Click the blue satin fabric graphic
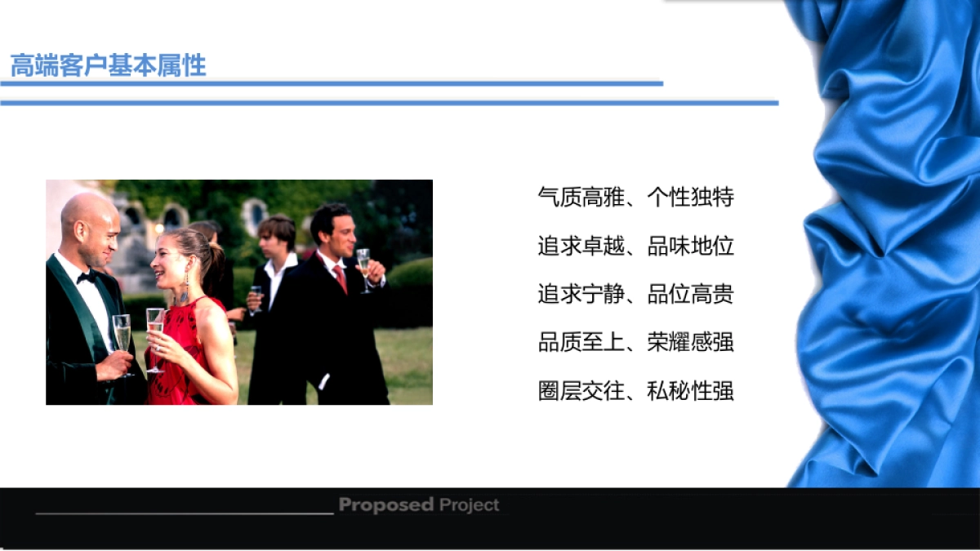This screenshot has height=551, width=980. tap(890, 245)
